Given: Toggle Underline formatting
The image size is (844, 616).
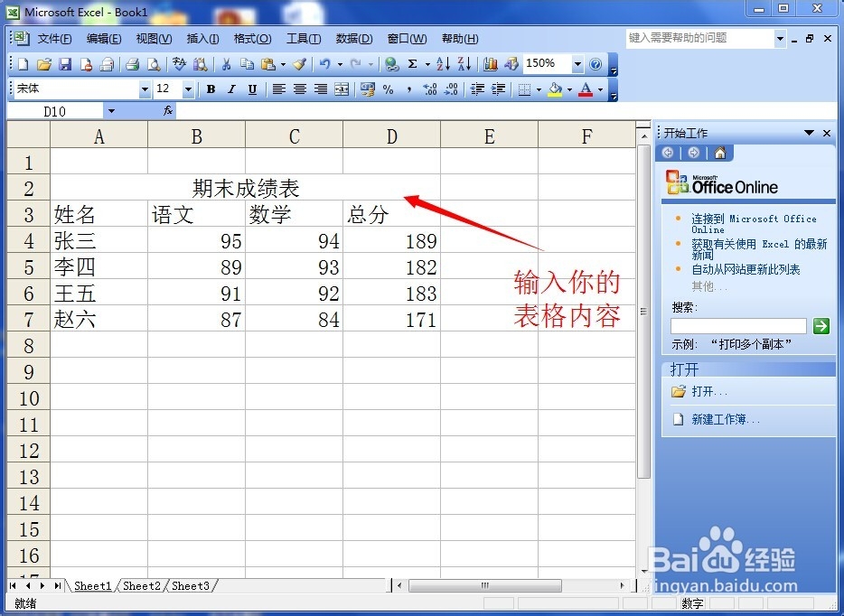Looking at the screenshot, I should point(252,89).
